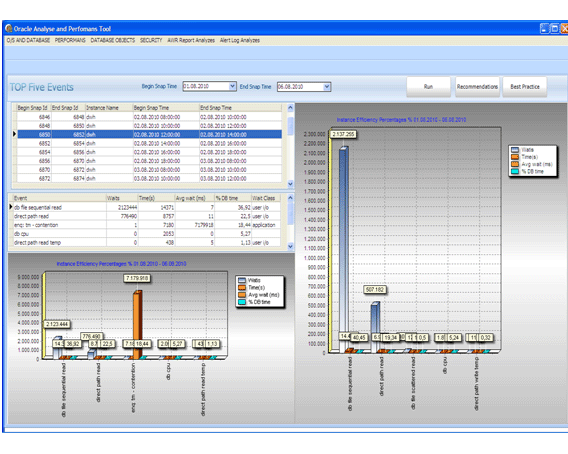Click the End Snap Time column header

241,108
